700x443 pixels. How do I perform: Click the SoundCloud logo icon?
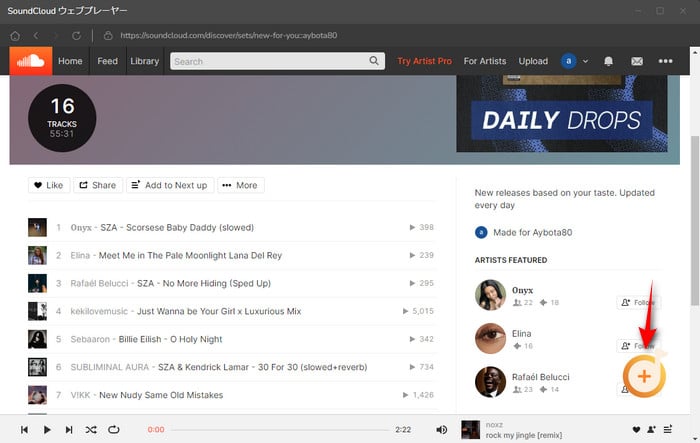pos(31,61)
